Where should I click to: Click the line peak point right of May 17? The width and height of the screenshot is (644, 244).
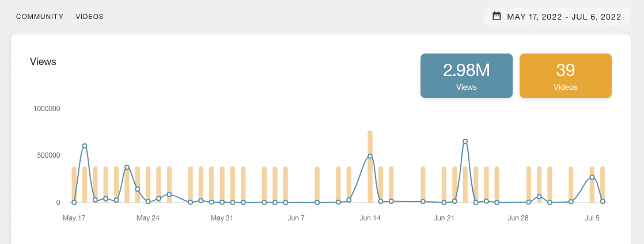click(x=85, y=146)
